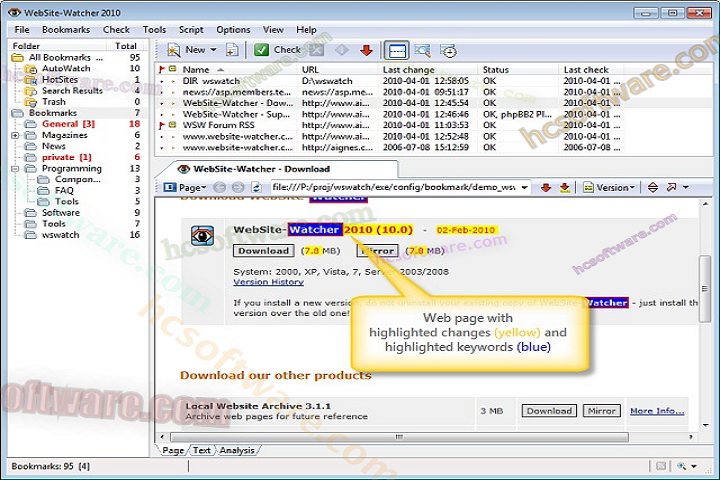Screen dimensions: 720x480
Task: Open the dropdown beside external browser icon
Action: (686, 187)
